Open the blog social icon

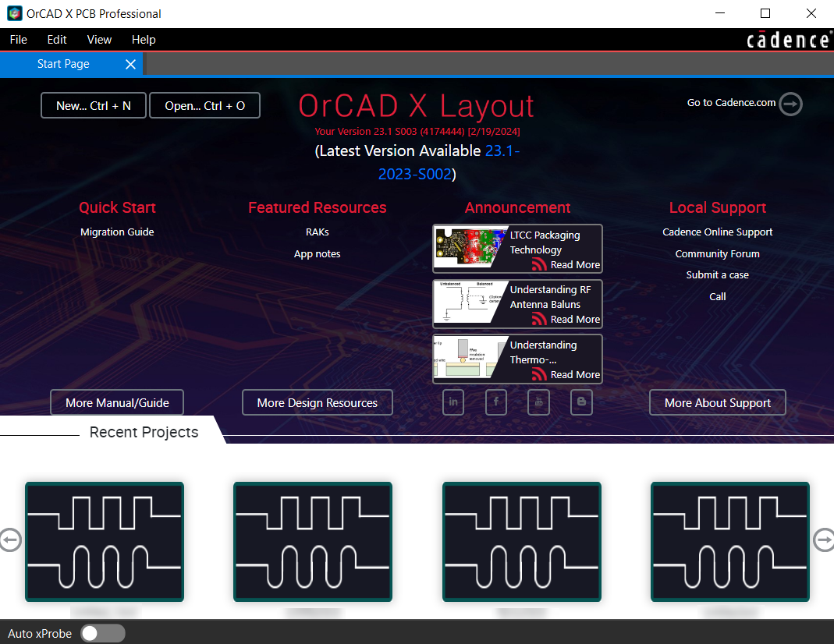click(581, 402)
